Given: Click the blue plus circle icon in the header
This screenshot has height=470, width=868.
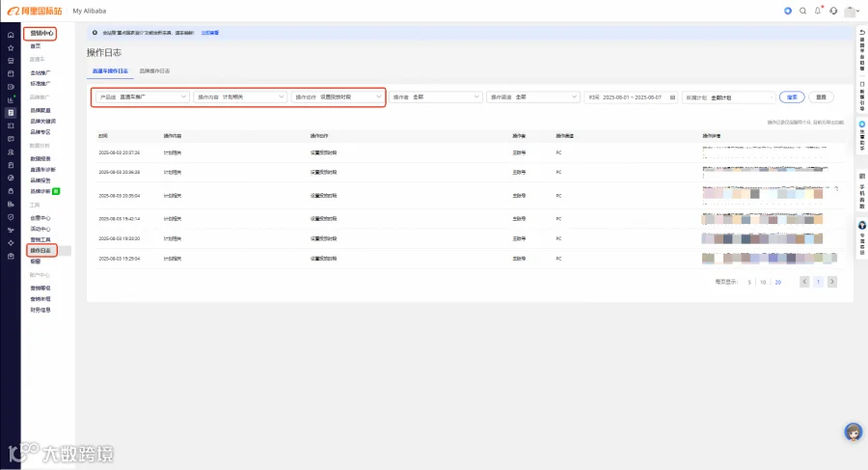Looking at the screenshot, I should click(788, 11).
